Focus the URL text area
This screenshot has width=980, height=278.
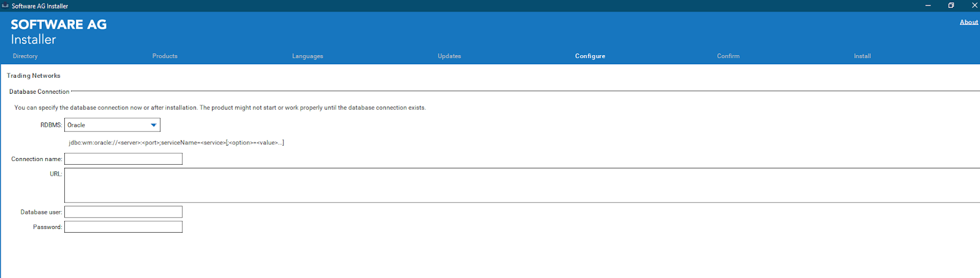522,185
